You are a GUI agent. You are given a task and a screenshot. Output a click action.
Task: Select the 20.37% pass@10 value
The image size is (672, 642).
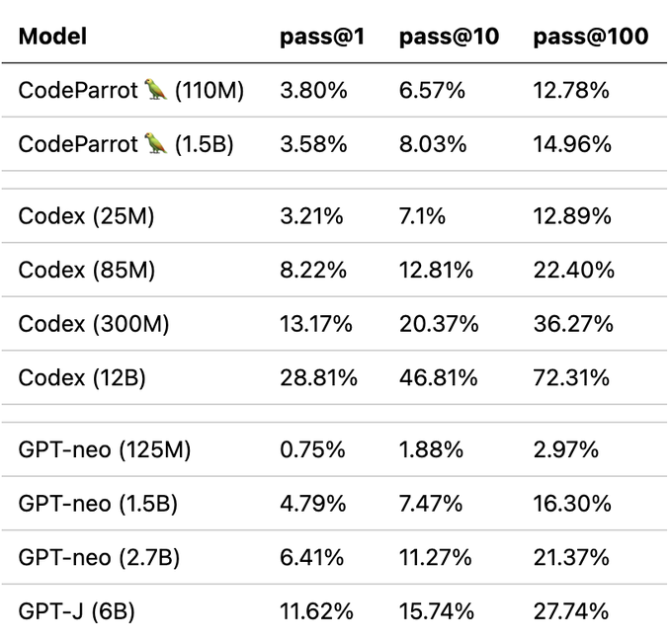click(x=439, y=324)
